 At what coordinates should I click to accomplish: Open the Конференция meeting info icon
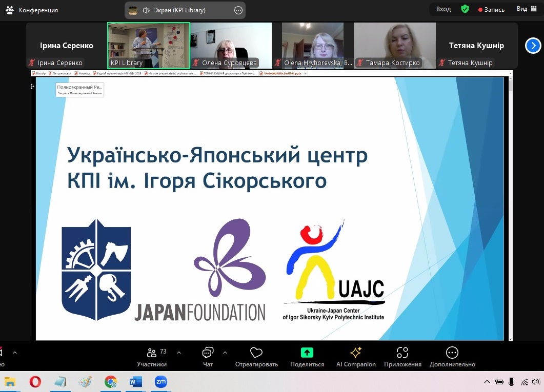[x=10, y=10]
